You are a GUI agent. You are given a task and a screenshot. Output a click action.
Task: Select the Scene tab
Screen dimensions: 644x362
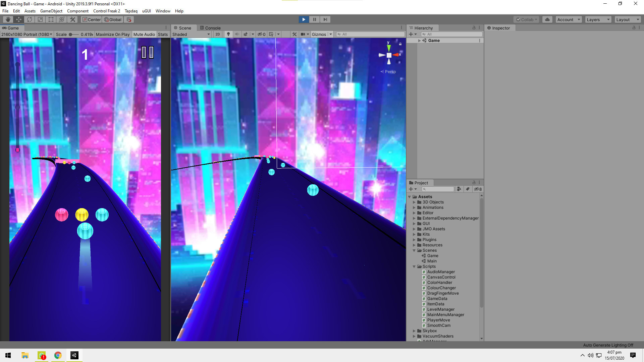click(x=182, y=28)
